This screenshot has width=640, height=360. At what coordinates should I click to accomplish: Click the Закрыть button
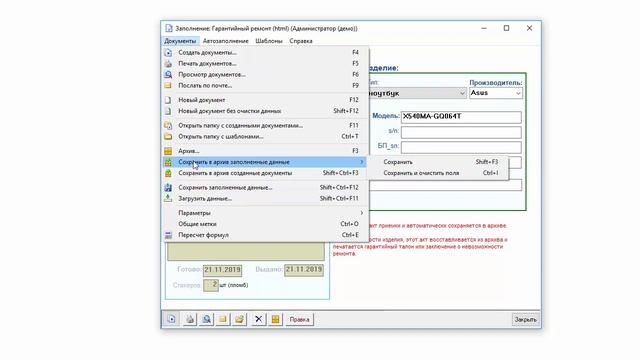pos(525,319)
